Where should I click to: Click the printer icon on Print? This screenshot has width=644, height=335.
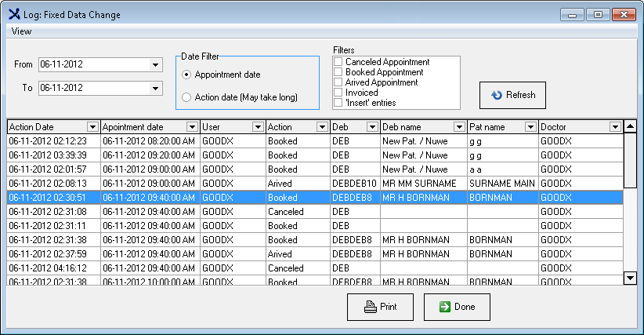click(x=371, y=307)
